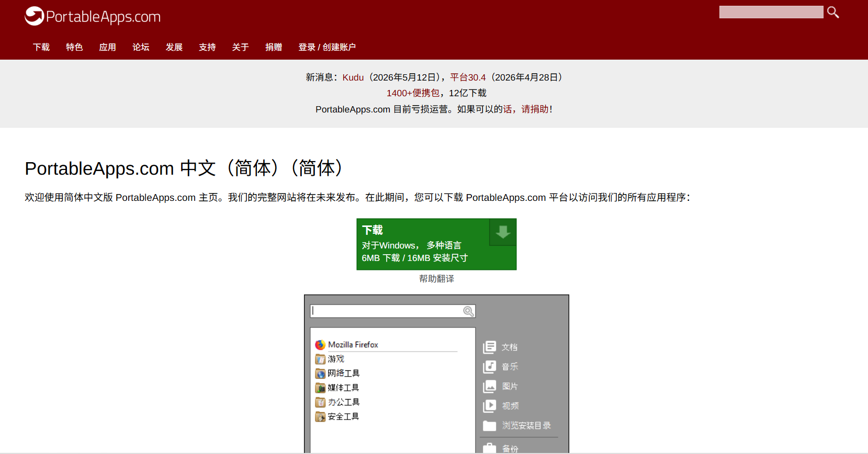
Task: Open the 应用 menu item
Action: tap(108, 47)
